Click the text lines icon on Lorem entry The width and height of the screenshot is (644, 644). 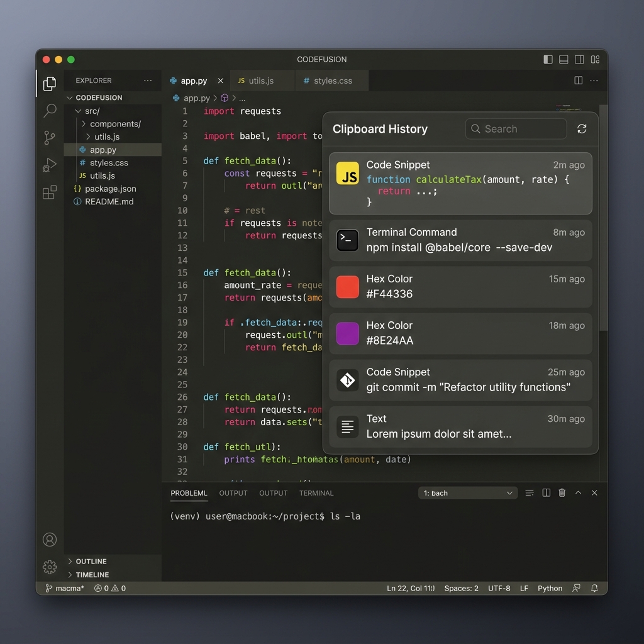click(x=347, y=427)
